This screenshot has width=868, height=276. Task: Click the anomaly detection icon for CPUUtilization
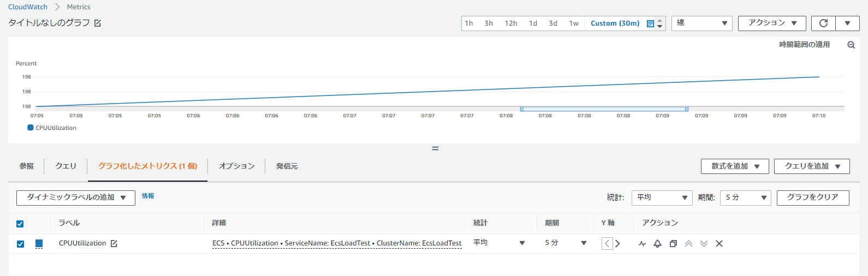coord(642,244)
